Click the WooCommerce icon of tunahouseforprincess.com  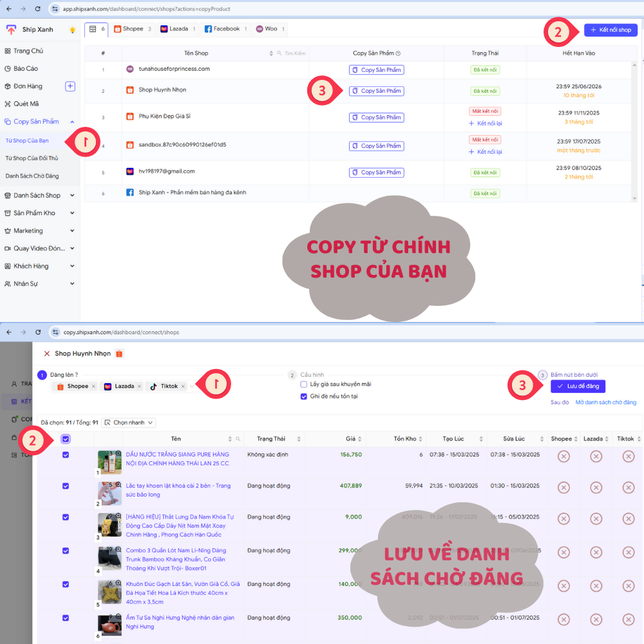click(x=130, y=69)
